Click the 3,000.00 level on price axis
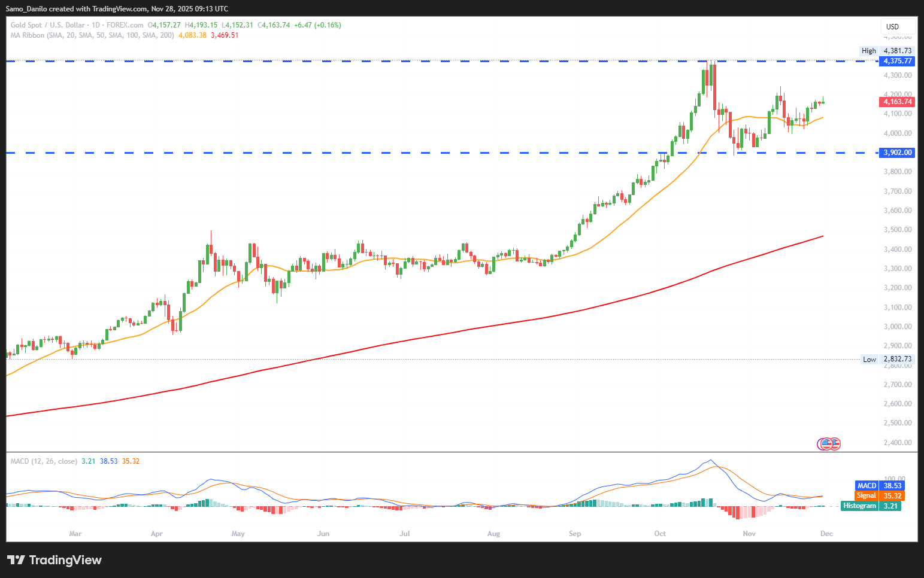 click(x=897, y=327)
